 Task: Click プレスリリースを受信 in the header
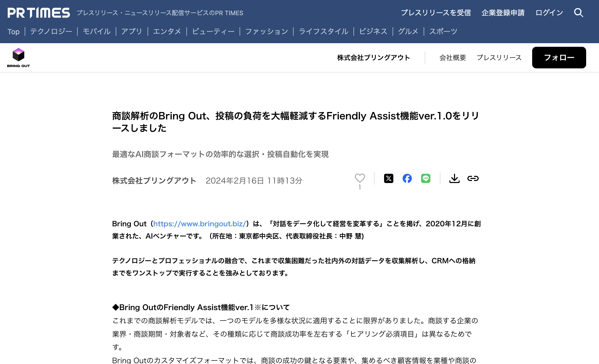pos(436,13)
